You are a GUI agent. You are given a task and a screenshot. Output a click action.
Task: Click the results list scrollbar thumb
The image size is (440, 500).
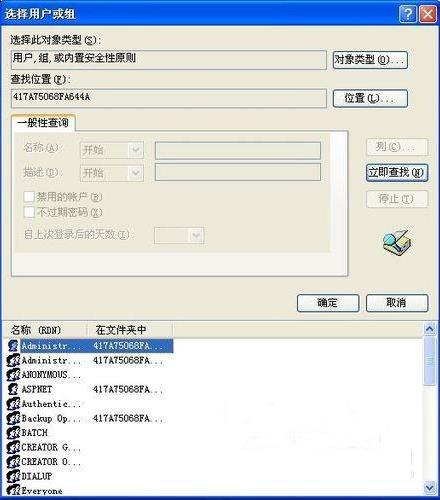tap(430, 361)
